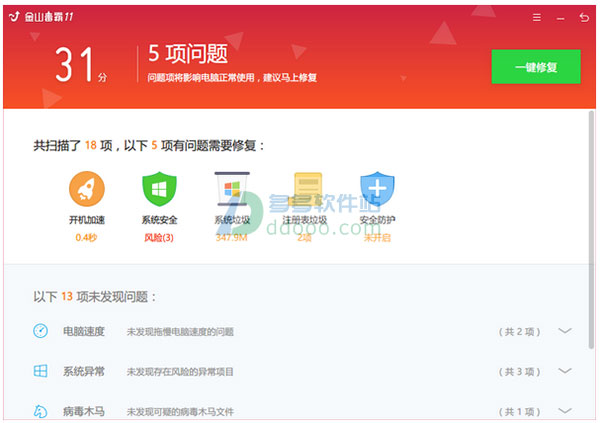Click the (共 3 项) count text
Viewport: 600px width, 423px height.
point(519,372)
